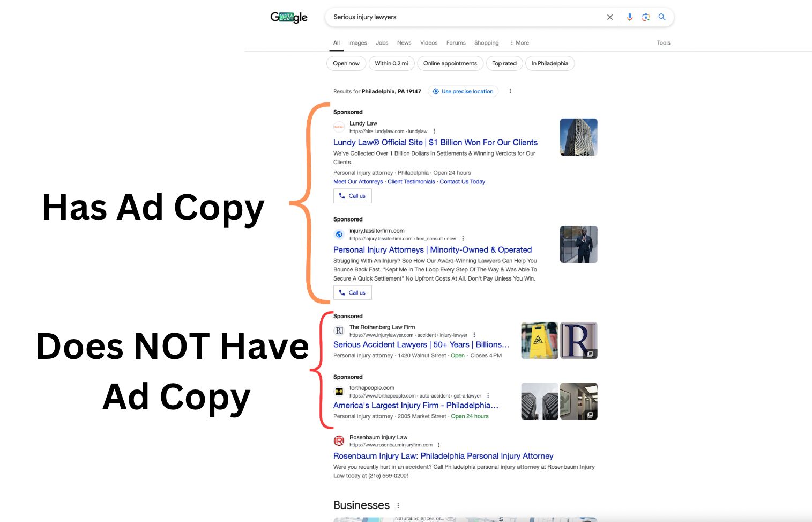The width and height of the screenshot is (812, 522).
Task: Clear the search query with the X icon
Action: click(609, 17)
